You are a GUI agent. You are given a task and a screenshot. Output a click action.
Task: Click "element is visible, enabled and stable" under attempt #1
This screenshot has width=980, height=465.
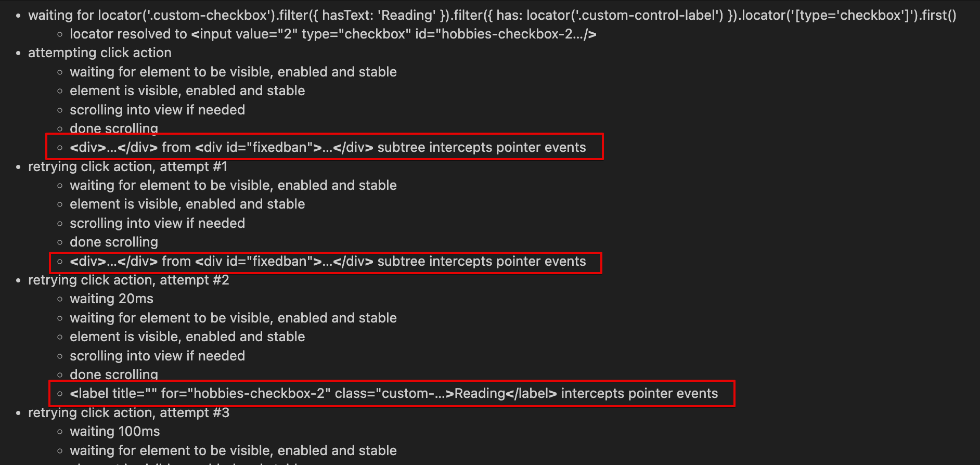pos(187,204)
